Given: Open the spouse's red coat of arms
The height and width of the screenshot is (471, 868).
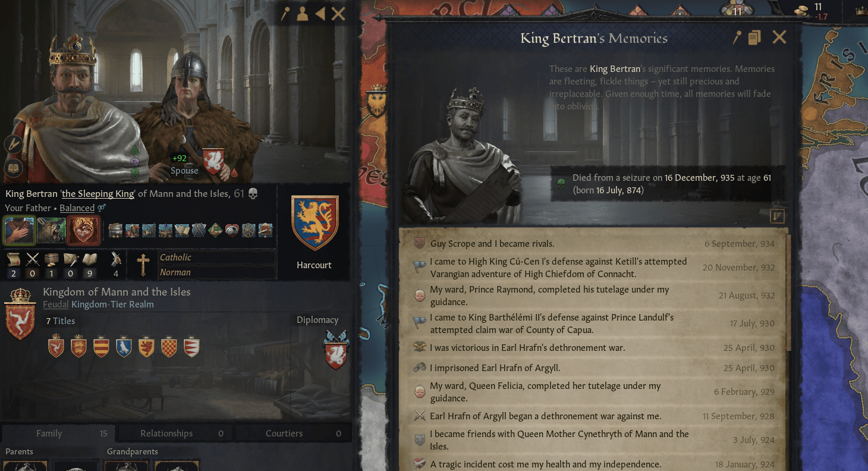Looking at the screenshot, I should (213, 162).
